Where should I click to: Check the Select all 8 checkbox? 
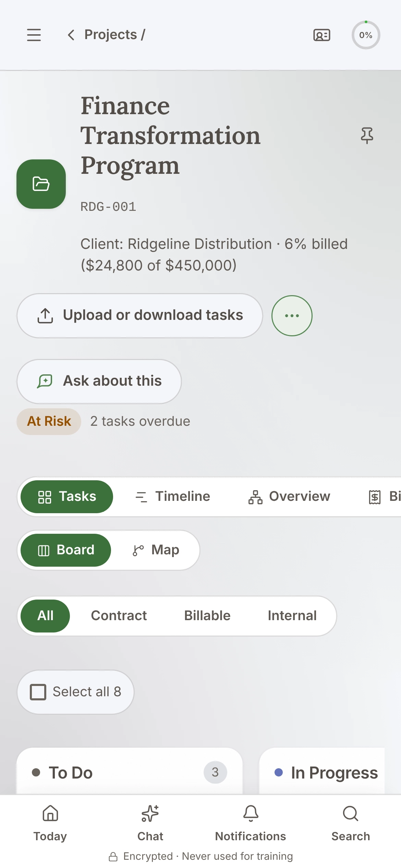[38, 692]
